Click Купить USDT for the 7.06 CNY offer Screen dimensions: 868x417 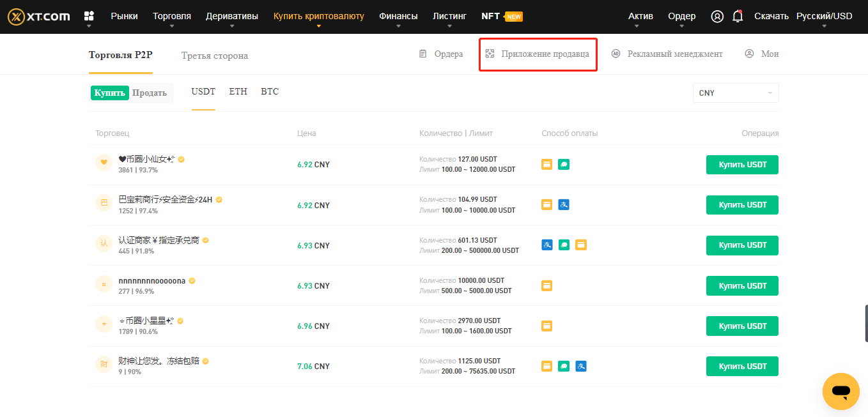pos(742,366)
